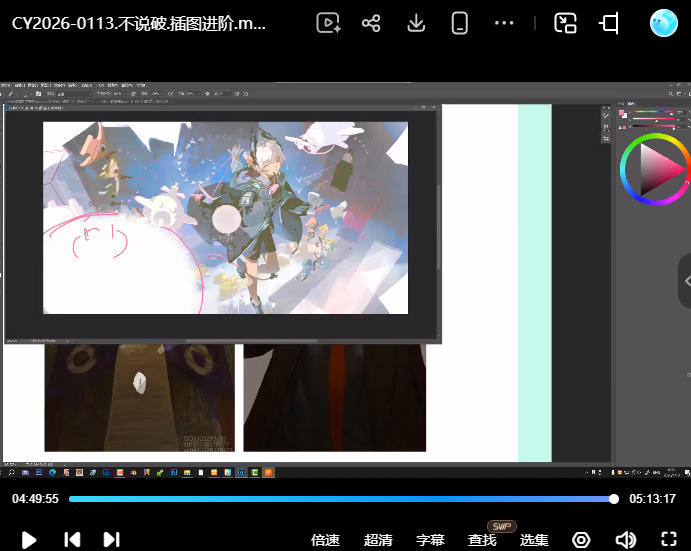Click the orange taskbar icon in the recorded desktop
The width and height of the screenshot is (691, 551).
click(268, 473)
